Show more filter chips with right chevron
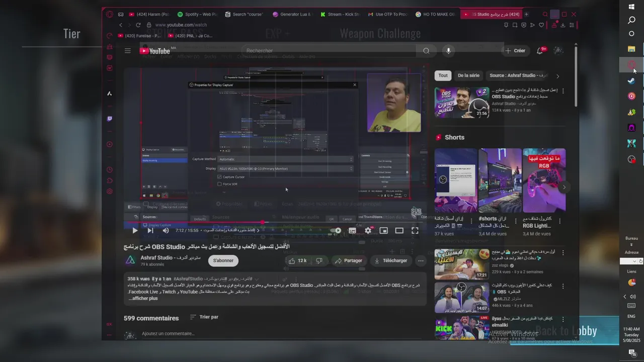The image size is (644, 362). (557, 76)
